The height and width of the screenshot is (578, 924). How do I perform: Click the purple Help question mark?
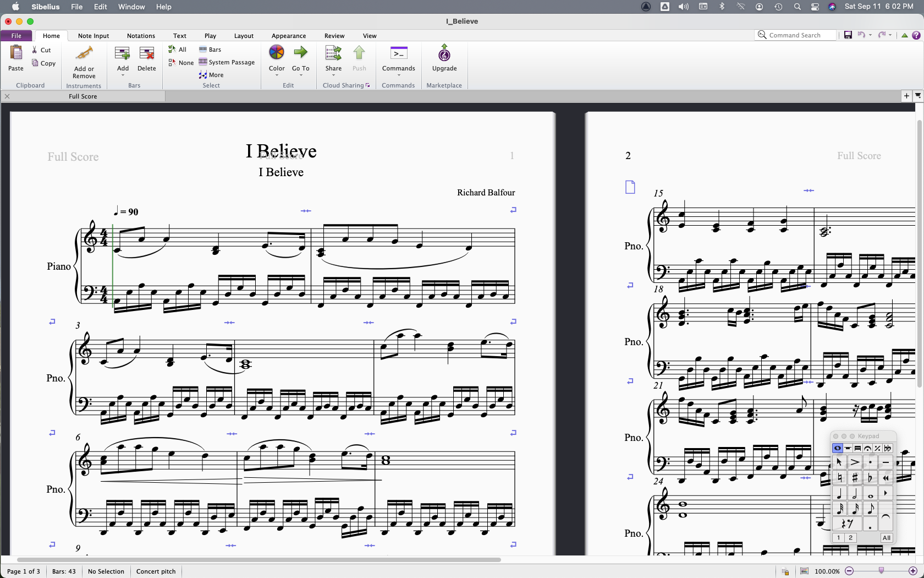tap(916, 35)
